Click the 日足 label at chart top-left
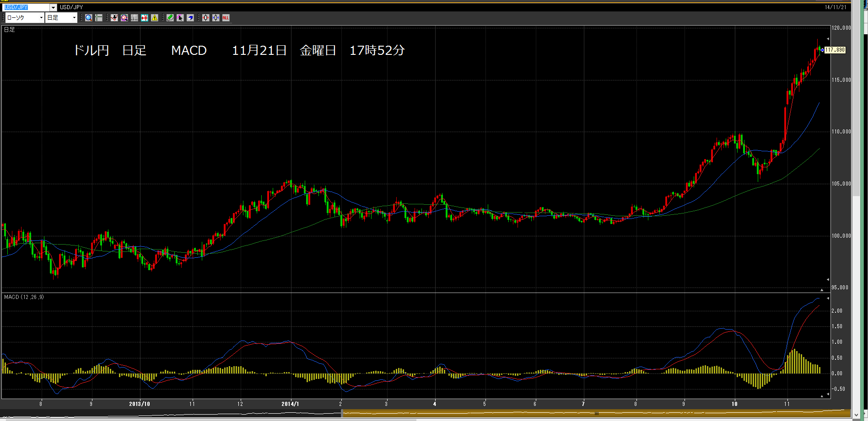 click(x=10, y=30)
